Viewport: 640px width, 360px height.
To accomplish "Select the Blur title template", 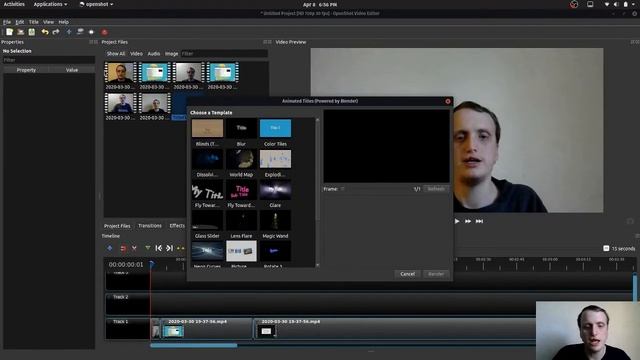I will pyautogui.click(x=241, y=128).
